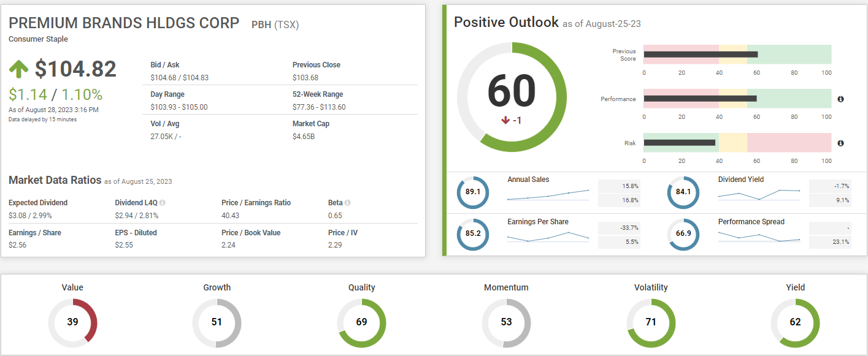Screen dimensions: 868x356
Task: Click the current price $104.82
Action: (75, 69)
